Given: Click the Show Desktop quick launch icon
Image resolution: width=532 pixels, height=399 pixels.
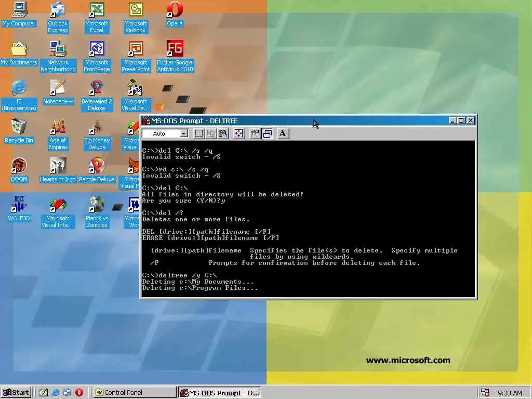Looking at the screenshot, I should coord(44,393).
